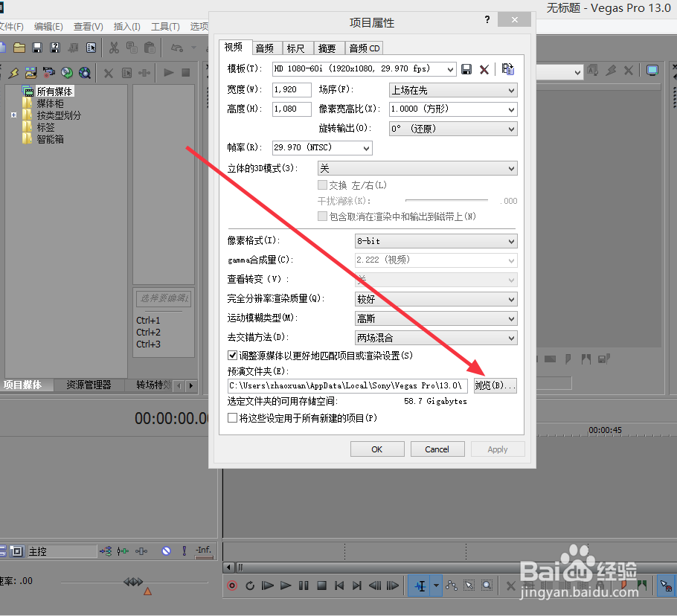Image resolution: width=677 pixels, height=616 pixels.
Task: Click the Render As film strip icon
Action: (73, 48)
